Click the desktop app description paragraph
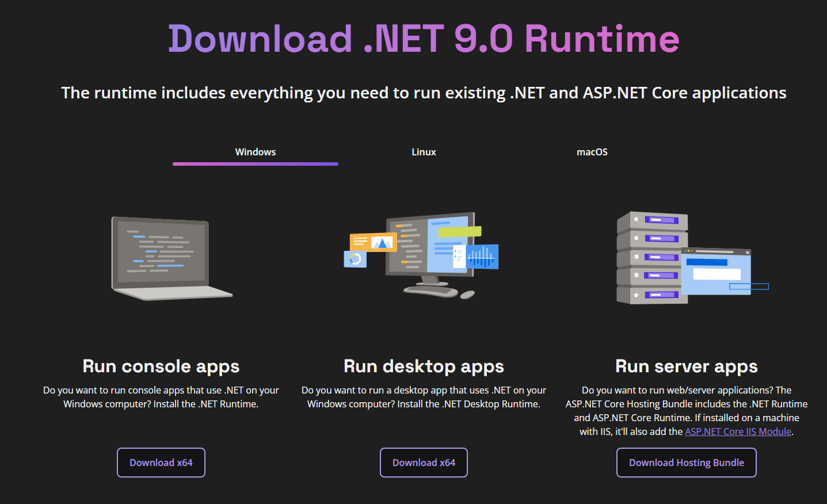827x504 pixels. click(x=424, y=397)
